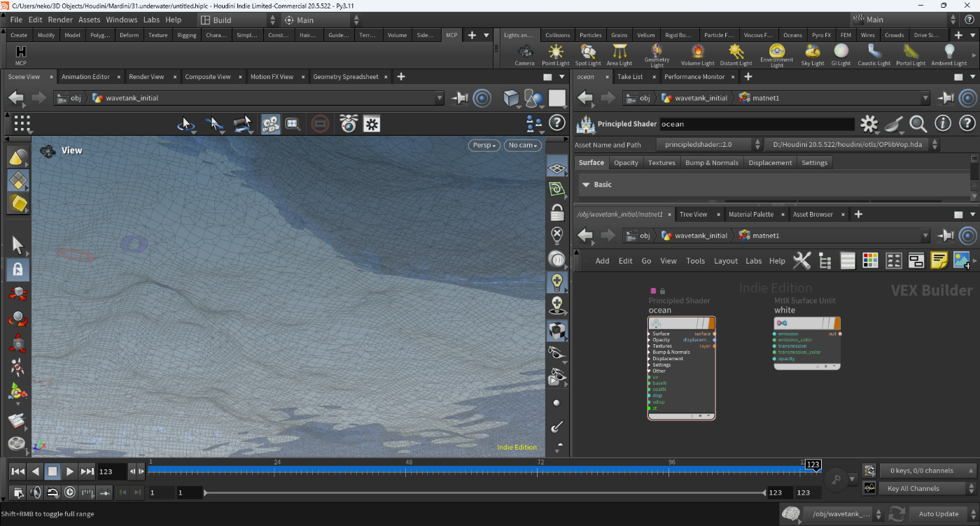Add a Geometry Light from shelf
This screenshot has width=980, height=526.
point(657,55)
